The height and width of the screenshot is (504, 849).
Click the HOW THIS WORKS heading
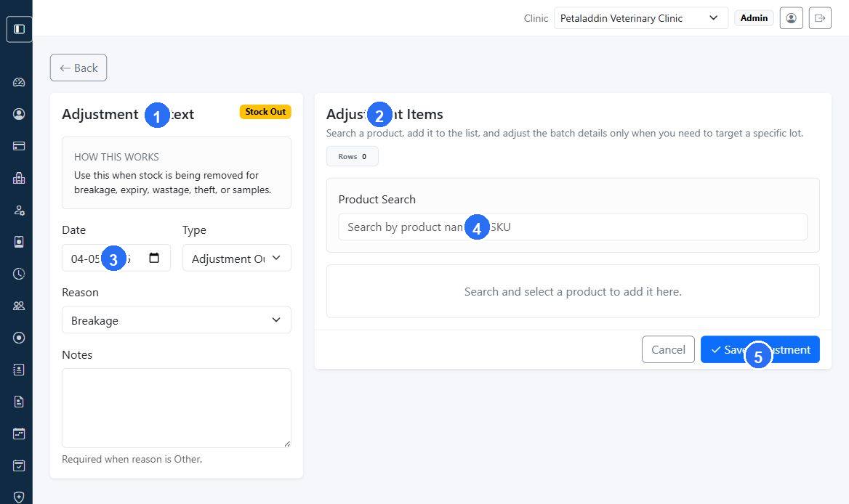(x=116, y=157)
